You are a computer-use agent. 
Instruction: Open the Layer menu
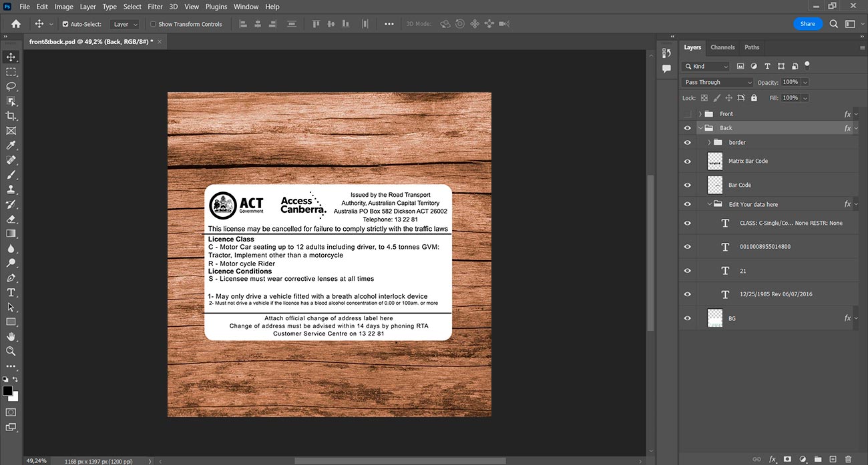88,7
